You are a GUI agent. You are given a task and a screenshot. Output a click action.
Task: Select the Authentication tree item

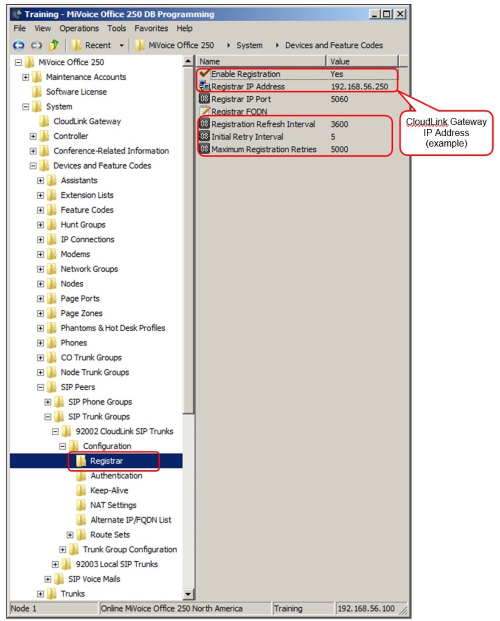116,476
